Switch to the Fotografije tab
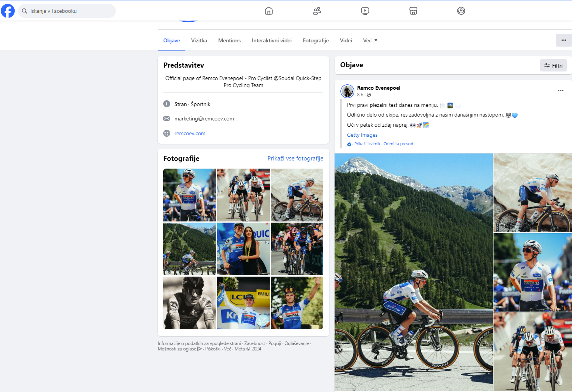The height and width of the screenshot is (392, 572). [x=316, y=40]
